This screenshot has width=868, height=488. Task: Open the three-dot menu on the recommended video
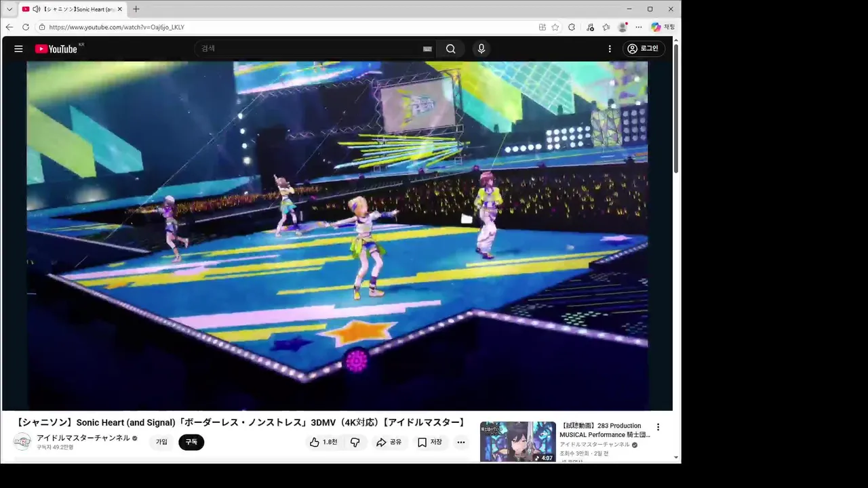click(x=658, y=427)
